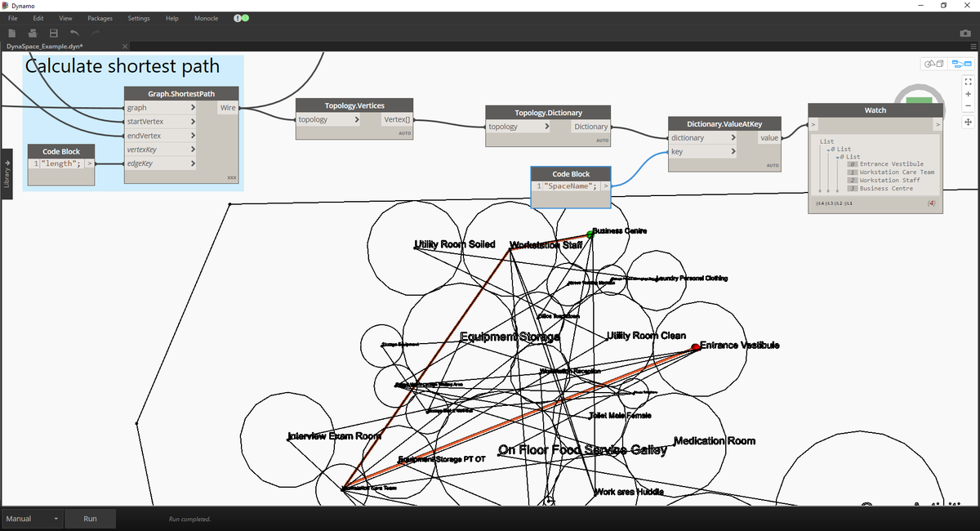Zoom in with the plus icon
Viewport: 980px width, 531px height.
click(x=968, y=94)
